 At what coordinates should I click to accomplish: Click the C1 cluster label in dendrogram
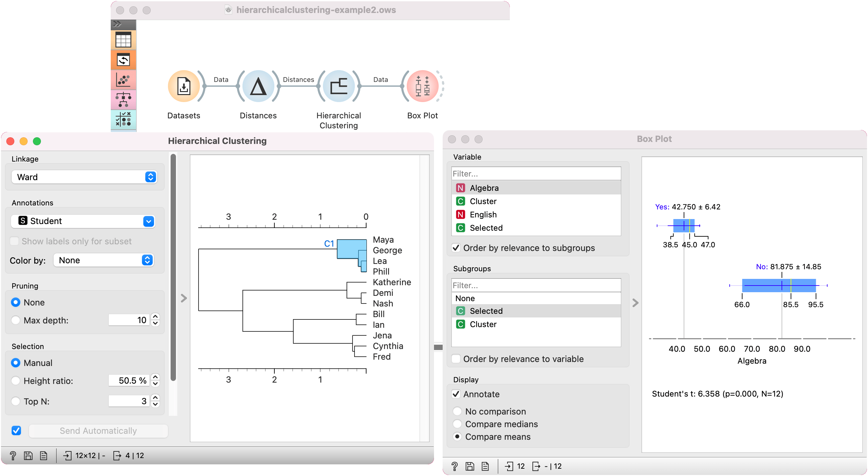329,244
